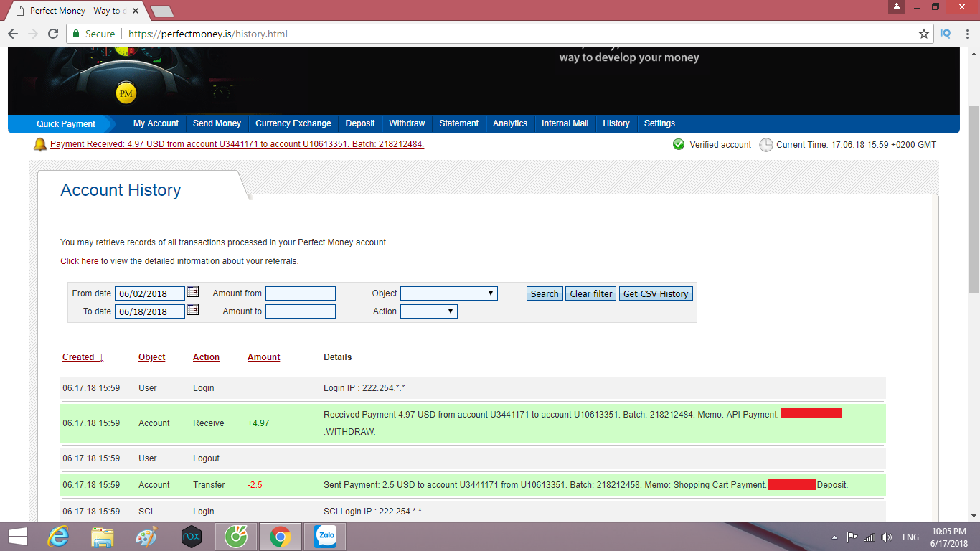Click the browser address bar URL

click(x=208, y=34)
